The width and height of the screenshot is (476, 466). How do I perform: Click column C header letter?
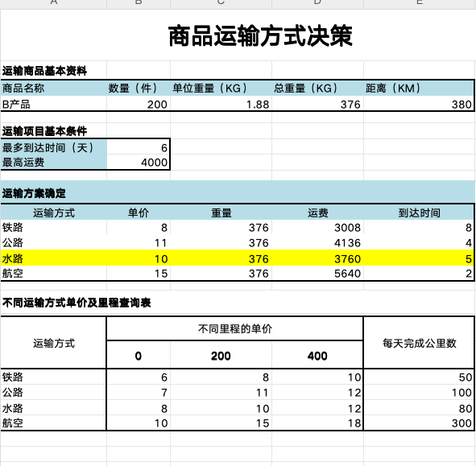coord(221,2)
